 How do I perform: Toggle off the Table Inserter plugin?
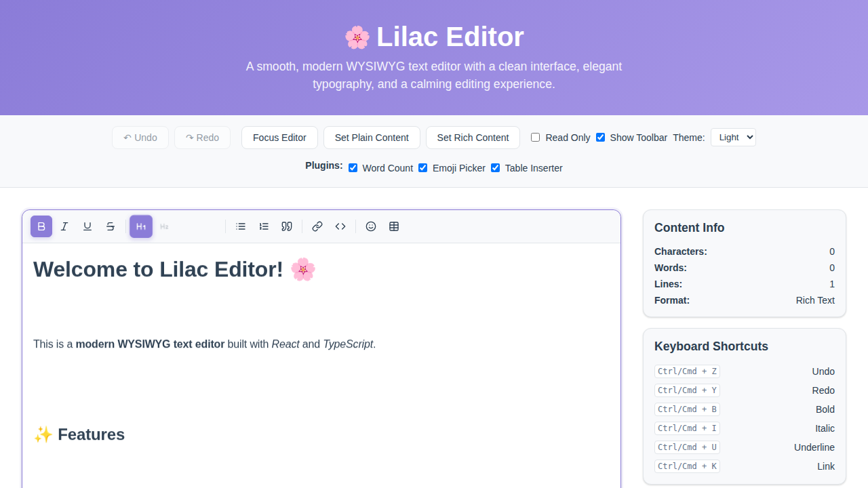495,167
